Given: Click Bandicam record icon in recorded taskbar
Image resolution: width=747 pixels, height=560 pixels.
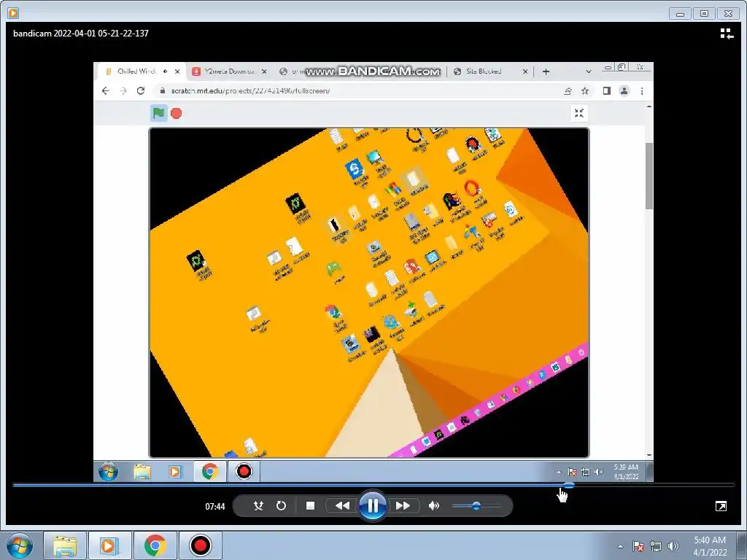Looking at the screenshot, I should click(244, 472).
